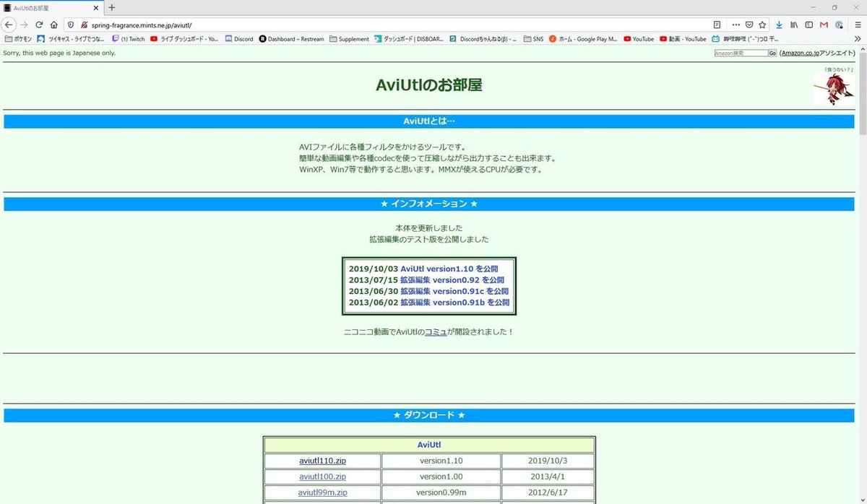867x504 pixels.
Task: Click the red-haired character image
Action: pyautogui.click(x=833, y=89)
